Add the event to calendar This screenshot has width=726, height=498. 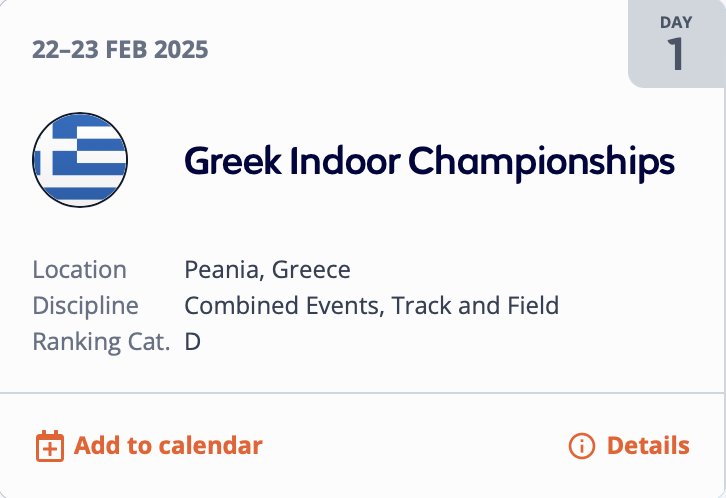167,445
